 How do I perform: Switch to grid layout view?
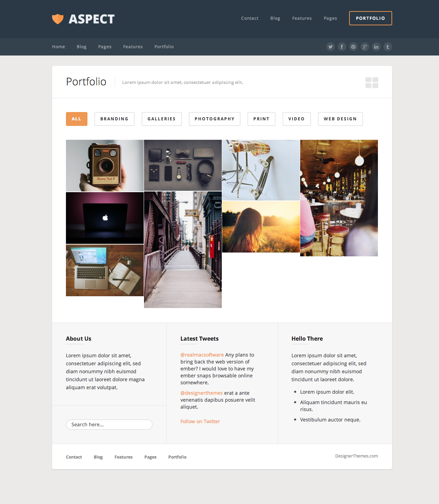point(372,83)
